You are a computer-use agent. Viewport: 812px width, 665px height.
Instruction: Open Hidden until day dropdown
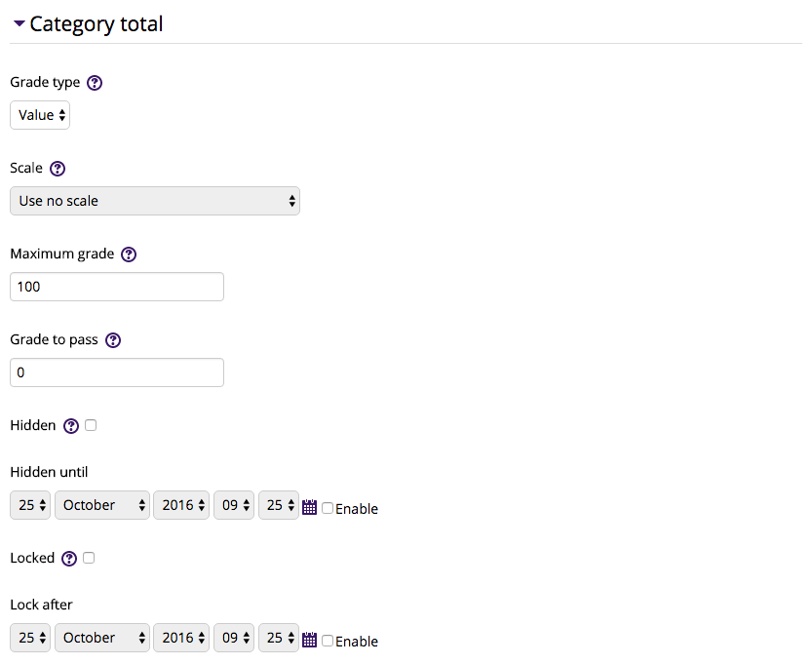tap(30, 505)
